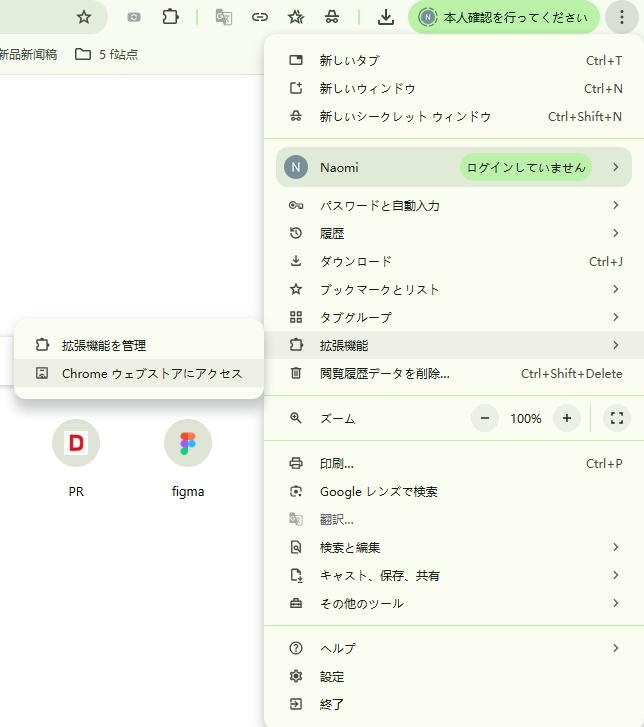Click the three-dot Chrome menu button
644x727 pixels.
click(622, 17)
